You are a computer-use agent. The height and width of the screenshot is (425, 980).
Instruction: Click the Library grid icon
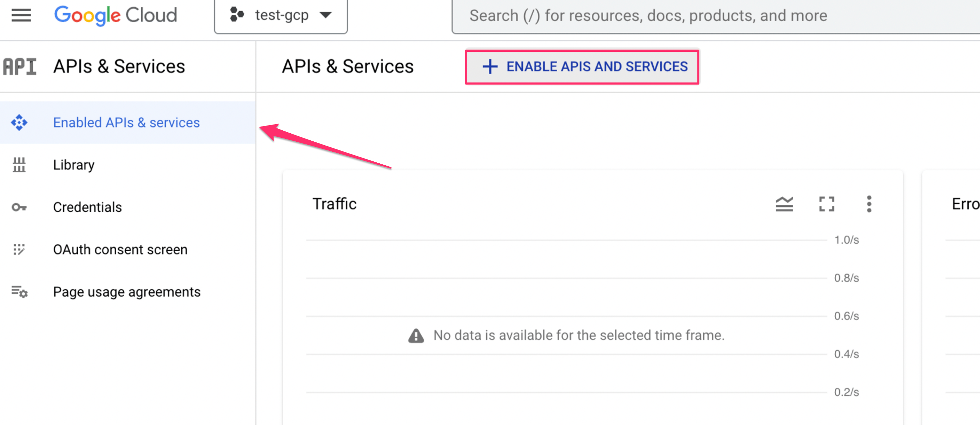pyautogui.click(x=19, y=165)
